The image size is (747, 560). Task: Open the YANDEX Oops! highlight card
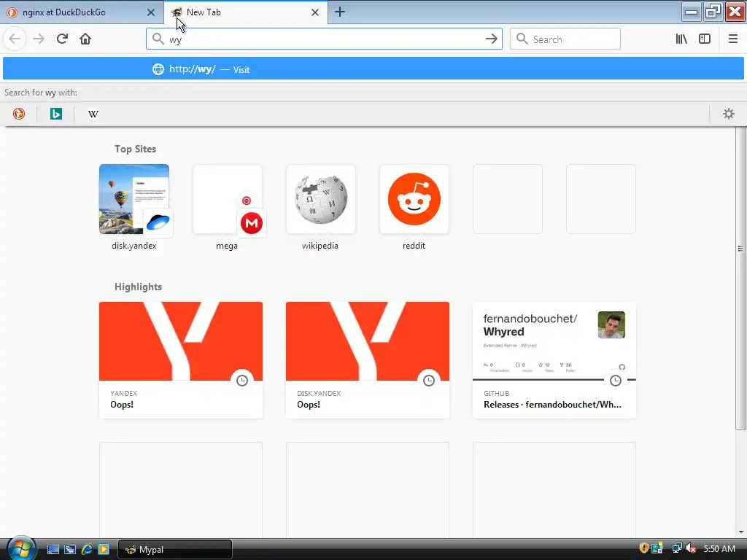[181, 360]
